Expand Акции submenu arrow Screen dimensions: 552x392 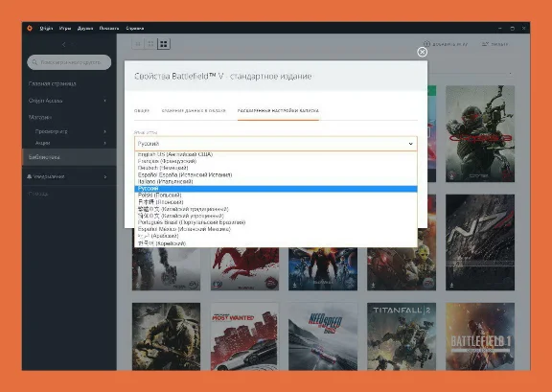104,143
